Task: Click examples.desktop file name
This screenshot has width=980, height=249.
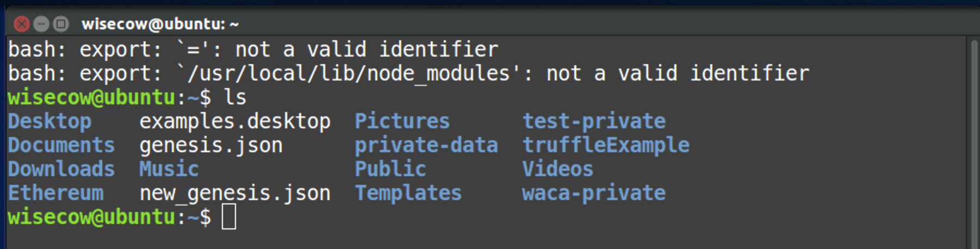Action: 235,121
